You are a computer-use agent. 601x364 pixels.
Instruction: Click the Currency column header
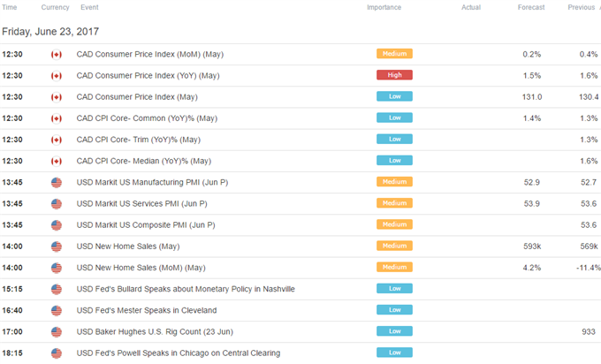(55, 7)
